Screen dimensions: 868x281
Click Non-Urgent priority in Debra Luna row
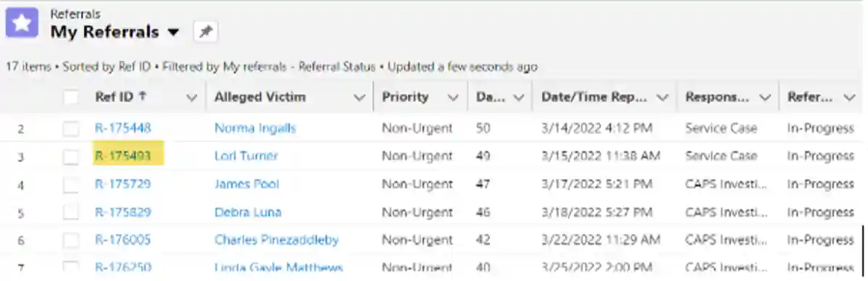(417, 212)
